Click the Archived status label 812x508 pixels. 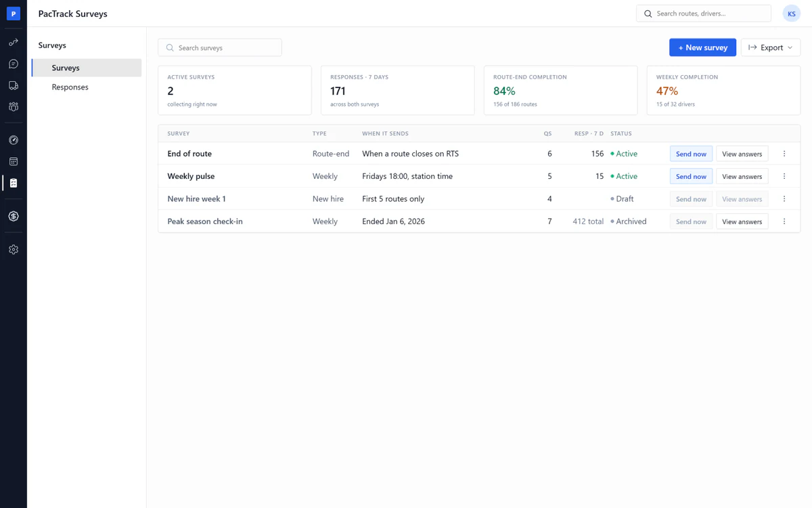(x=629, y=221)
